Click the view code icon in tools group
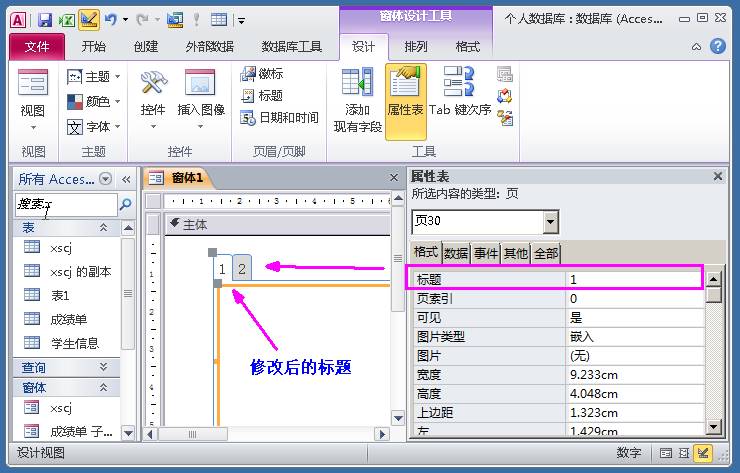This screenshot has height=473, width=740. pyautogui.click(x=505, y=96)
